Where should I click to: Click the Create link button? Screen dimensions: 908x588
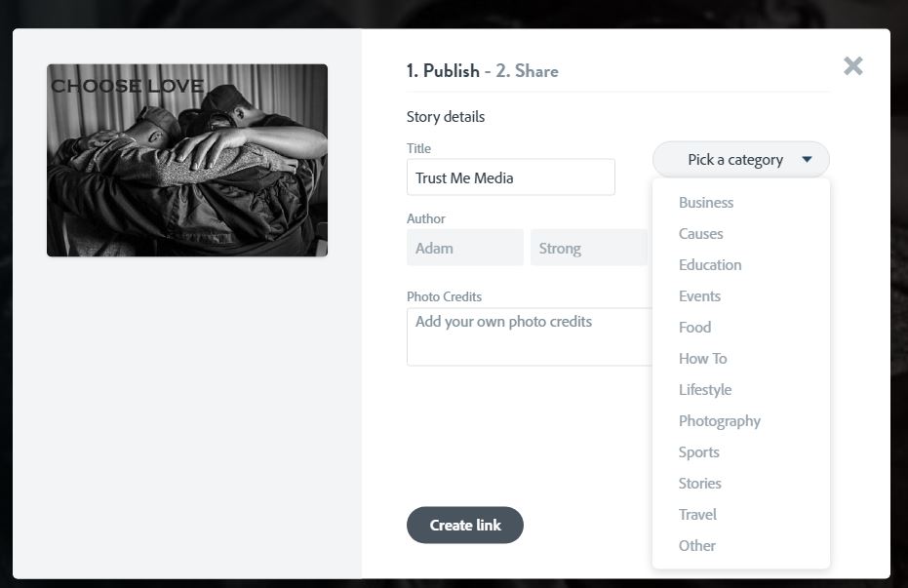[465, 525]
